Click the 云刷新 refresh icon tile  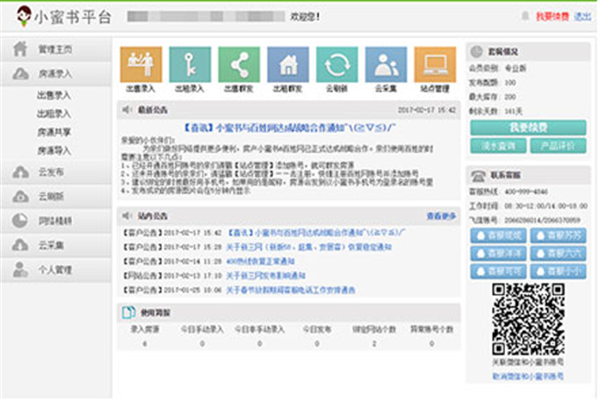pos(336,65)
